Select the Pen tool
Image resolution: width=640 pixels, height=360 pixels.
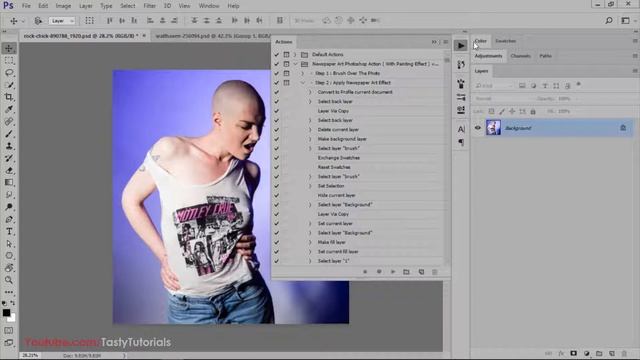(x=9, y=219)
